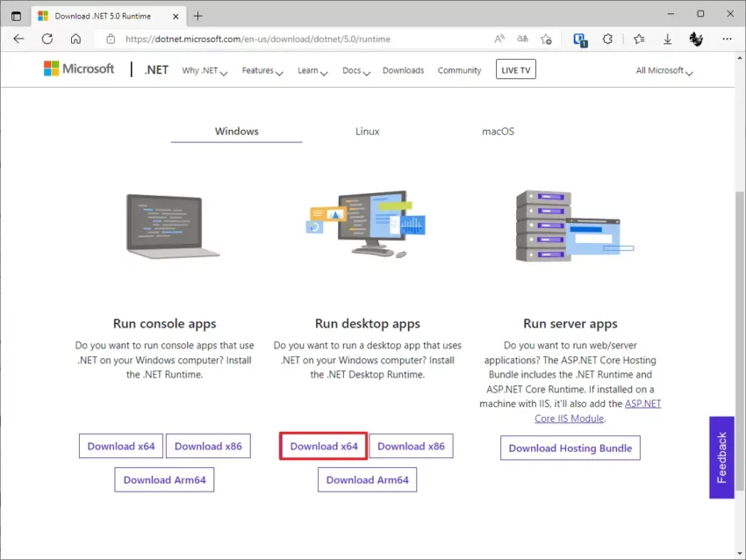Download x86 for desktop apps

click(x=411, y=446)
